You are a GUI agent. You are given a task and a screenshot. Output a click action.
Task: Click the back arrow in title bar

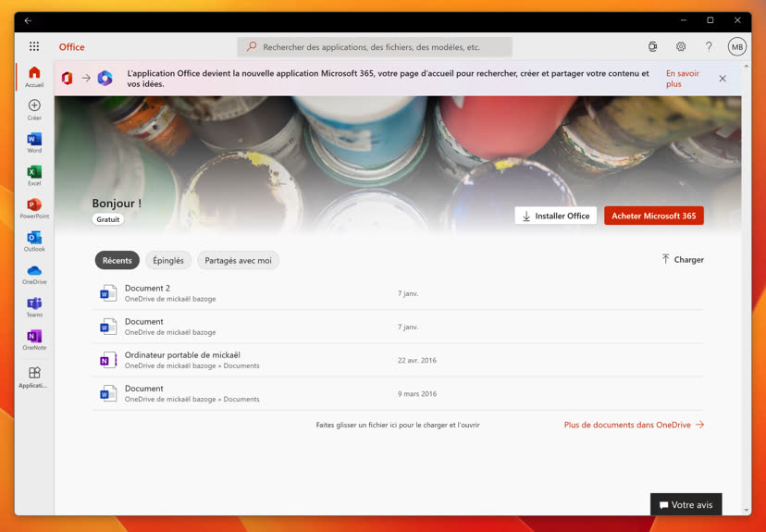point(28,20)
